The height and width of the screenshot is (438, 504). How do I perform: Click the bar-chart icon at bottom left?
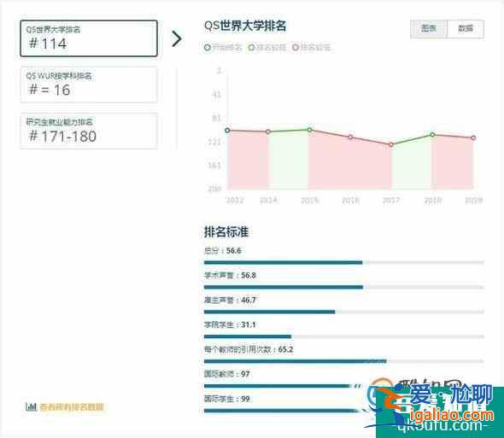[31, 406]
